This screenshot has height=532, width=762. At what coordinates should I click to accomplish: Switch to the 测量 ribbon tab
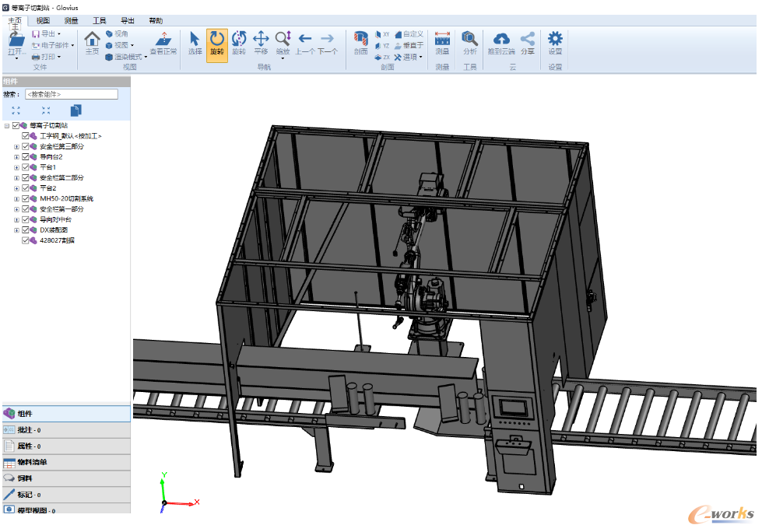71,21
